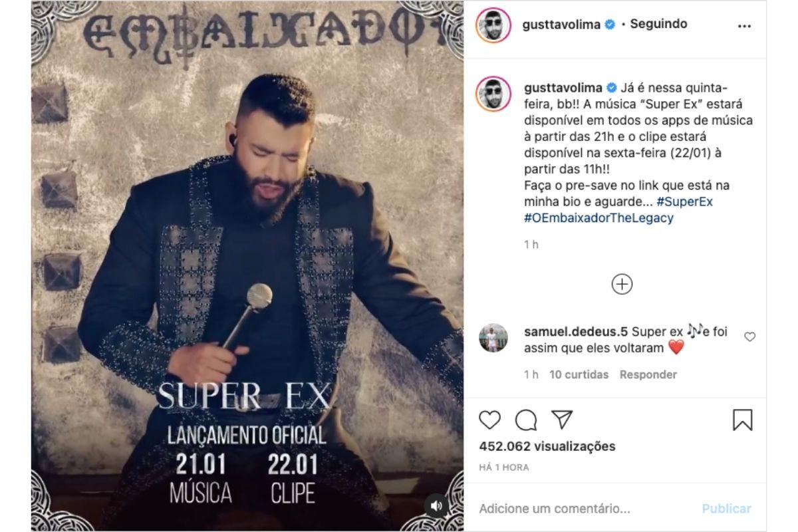Click the gusttavolima caption avatar

pos(493,94)
